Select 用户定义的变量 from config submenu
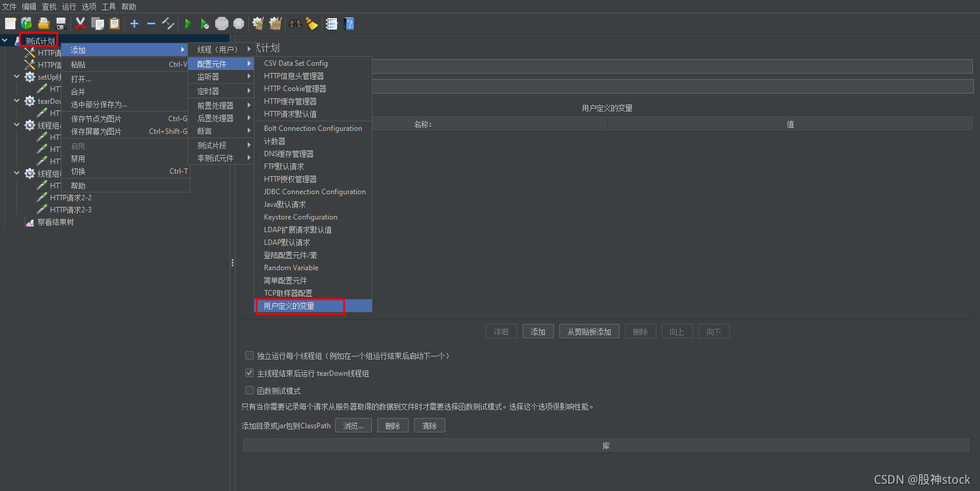This screenshot has height=491, width=980. click(313, 306)
